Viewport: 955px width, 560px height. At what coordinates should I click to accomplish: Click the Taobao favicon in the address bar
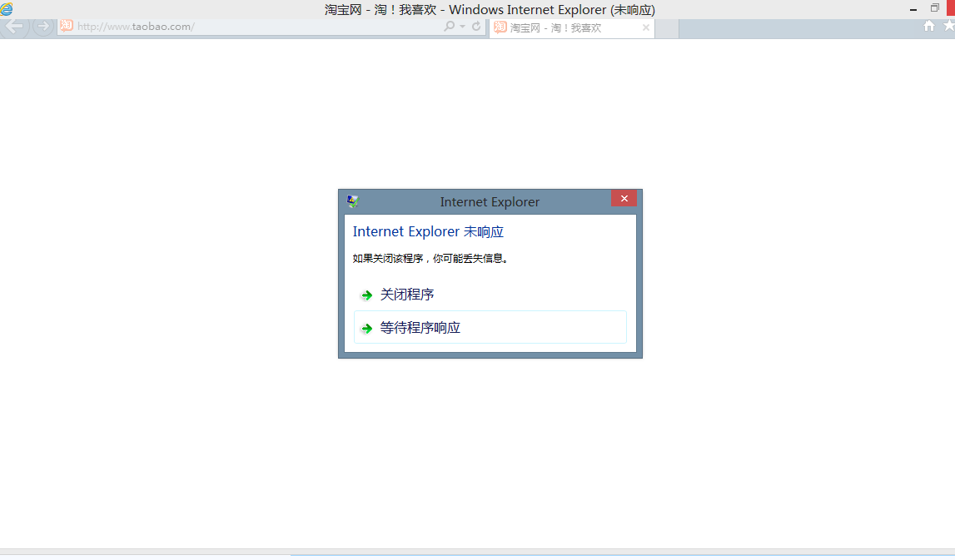click(x=67, y=26)
